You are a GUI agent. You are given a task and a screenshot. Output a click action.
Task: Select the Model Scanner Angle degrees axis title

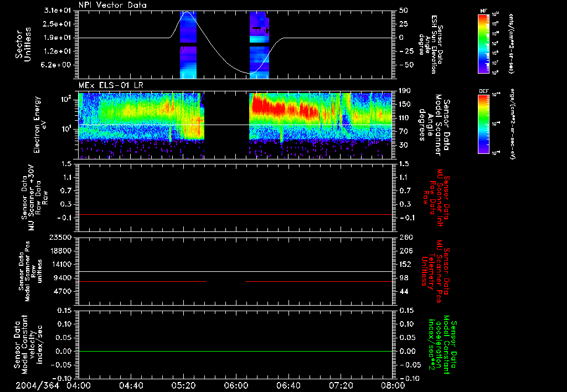tap(434, 125)
